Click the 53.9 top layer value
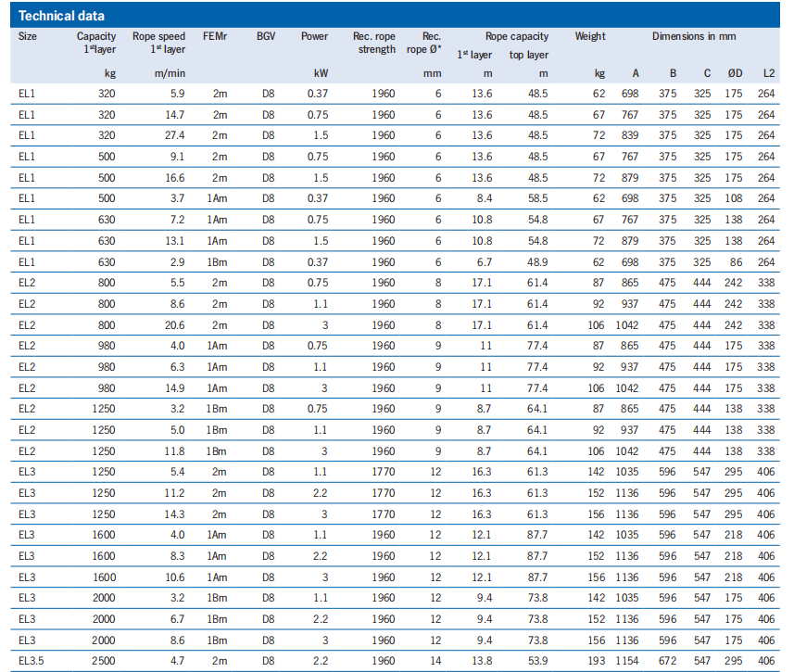794x672 pixels. coord(535,660)
